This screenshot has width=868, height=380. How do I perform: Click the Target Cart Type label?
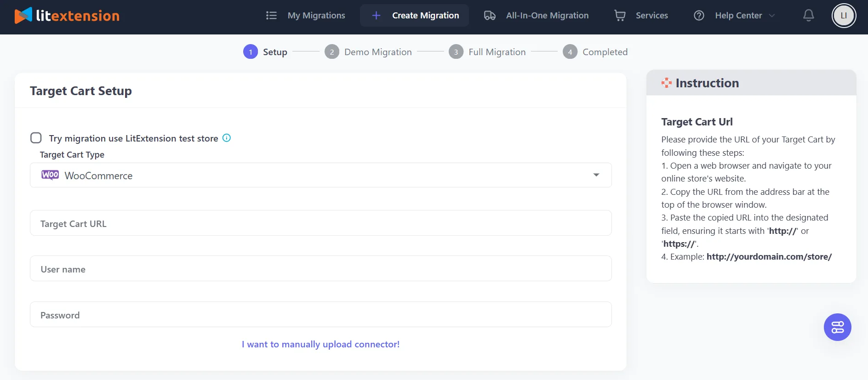(x=72, y=154)
